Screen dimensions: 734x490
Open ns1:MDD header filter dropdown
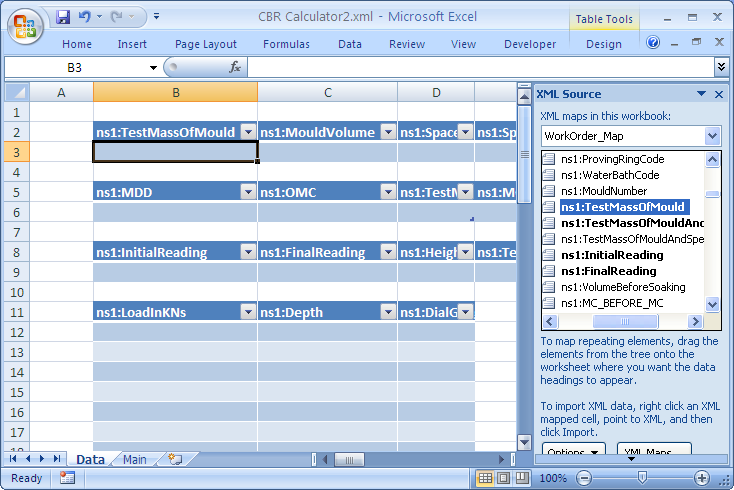(248, 192)
